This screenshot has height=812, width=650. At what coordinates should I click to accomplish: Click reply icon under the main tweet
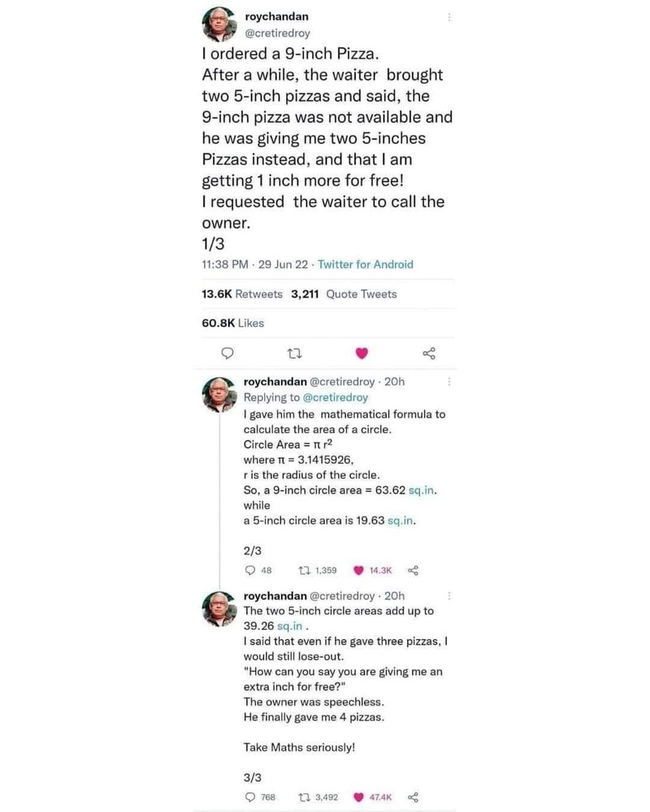[228, 353]
